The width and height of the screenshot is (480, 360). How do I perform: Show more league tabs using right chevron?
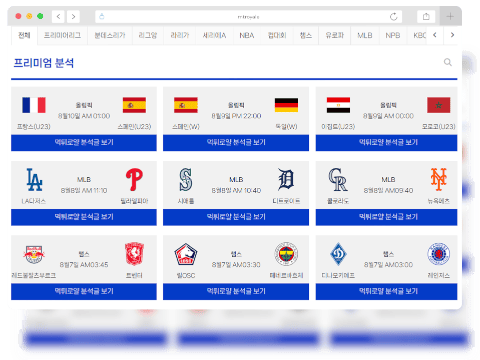click(452, 35)
